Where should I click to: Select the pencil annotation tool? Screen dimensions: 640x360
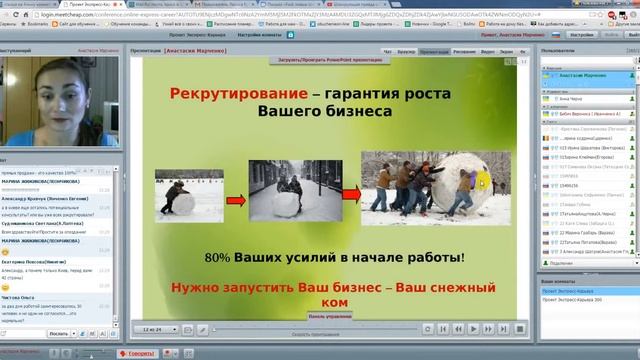(202, 330)
